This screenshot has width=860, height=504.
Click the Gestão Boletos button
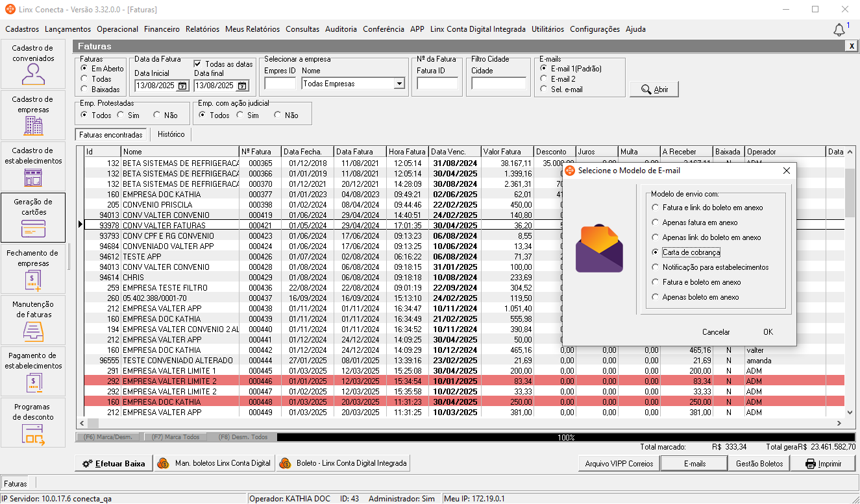(x=759, y=464)
